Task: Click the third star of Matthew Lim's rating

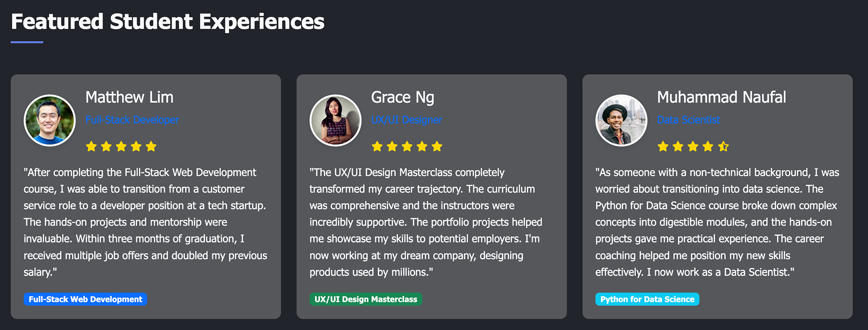Action: coord(121,146)
